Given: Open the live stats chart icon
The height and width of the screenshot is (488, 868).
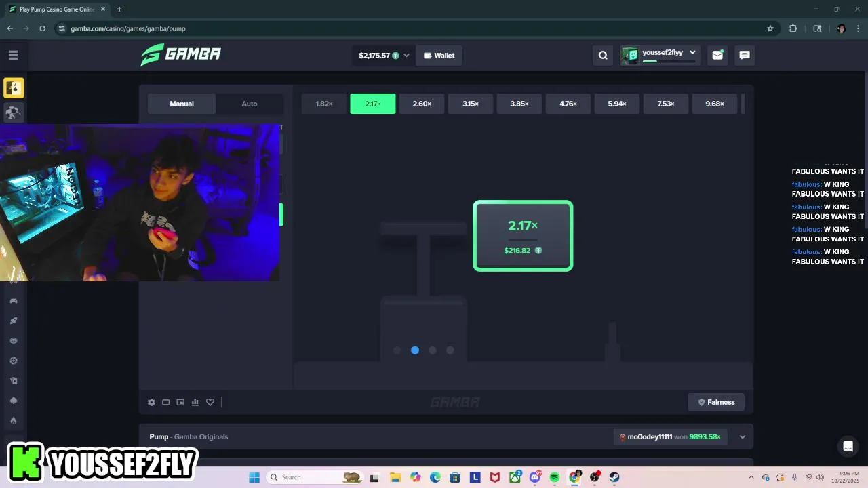Looking at the screenshot, I should 195,402.
